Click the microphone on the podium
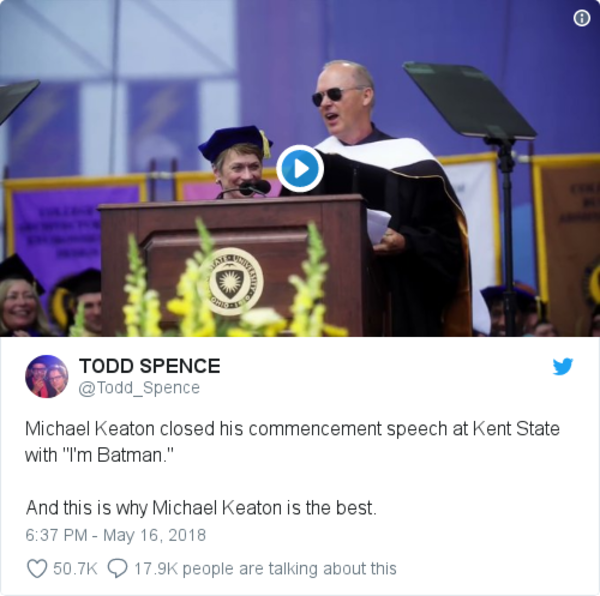The width and height of the screenshot is (600, 596). coord(255,187)
